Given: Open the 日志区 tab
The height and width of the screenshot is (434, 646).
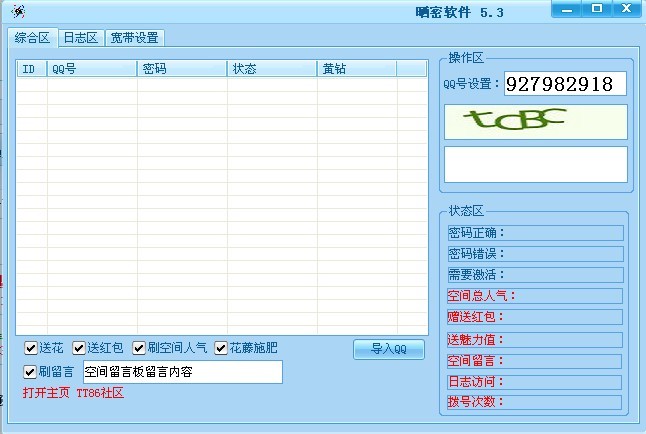Looking at the screenshot, I should pos(81,38).
